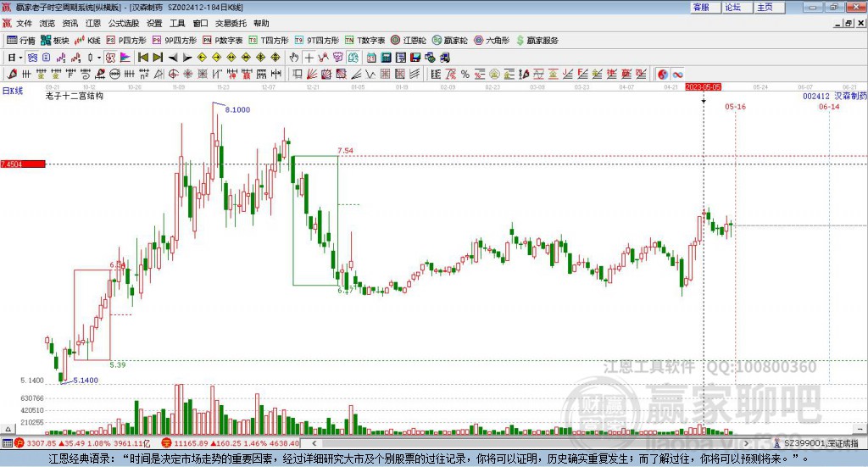The image size is (868, 467).
Task: Open the 设置 menu
Action: [x=154, y=23]
